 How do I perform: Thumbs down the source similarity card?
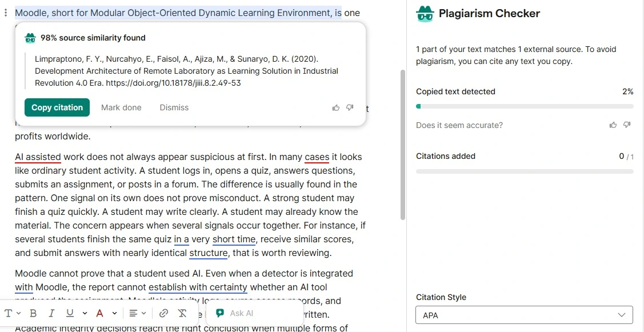click(350, 107)
